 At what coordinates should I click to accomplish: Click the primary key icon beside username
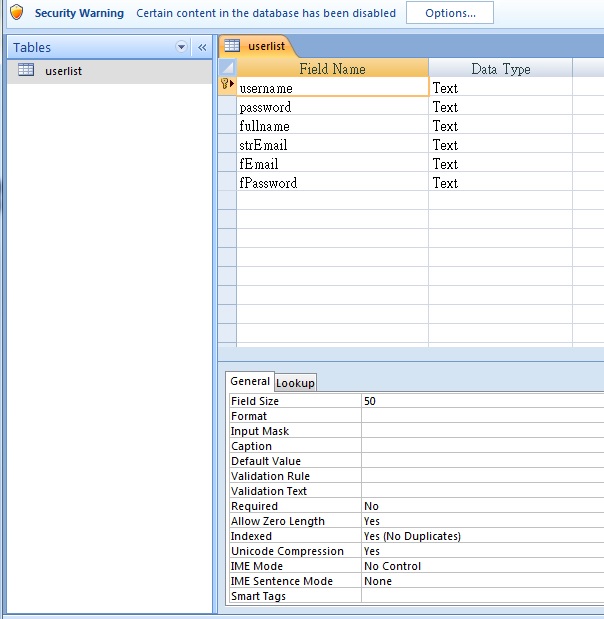pos(227,87)
